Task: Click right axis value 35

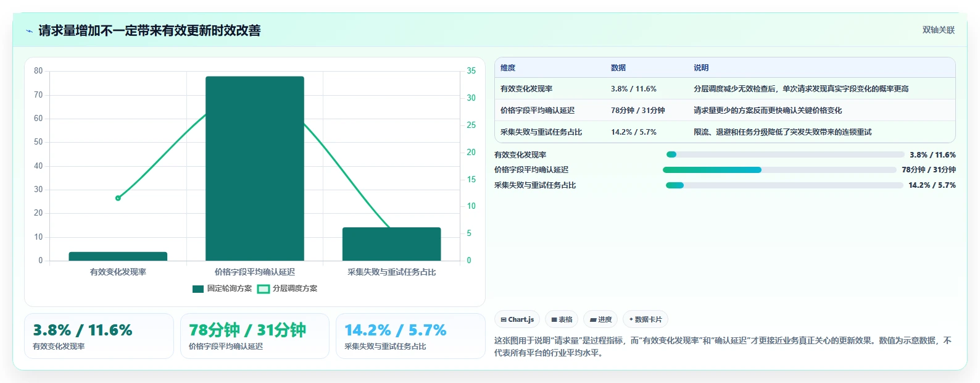Action: click(471, 71)
